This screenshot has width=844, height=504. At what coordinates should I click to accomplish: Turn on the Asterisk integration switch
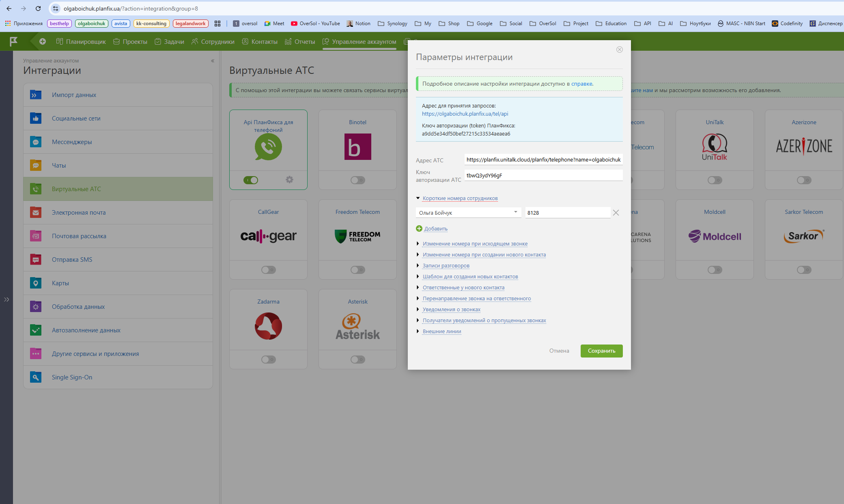point(357,360)
